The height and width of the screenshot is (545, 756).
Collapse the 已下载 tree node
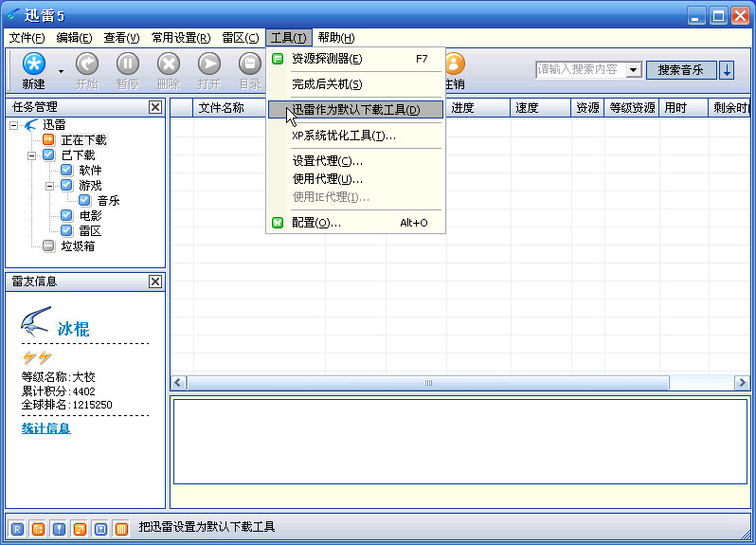[31, 155]
